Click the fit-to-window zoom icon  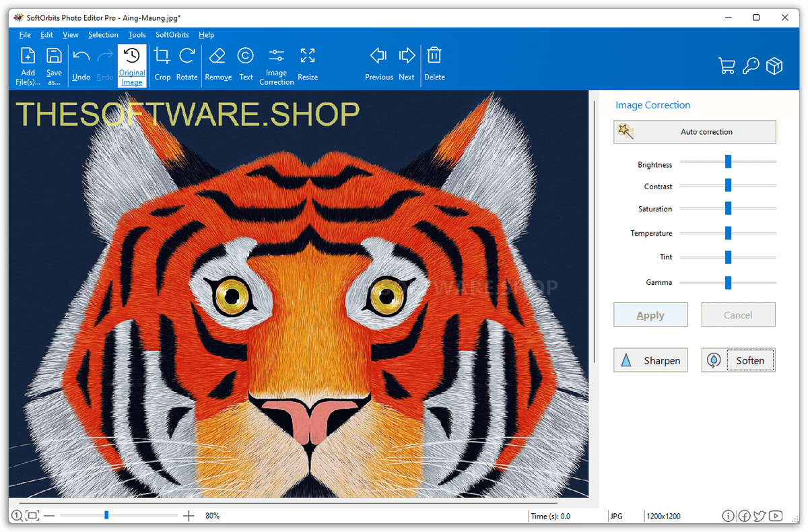pyautogui.click(x=32, y=516)
